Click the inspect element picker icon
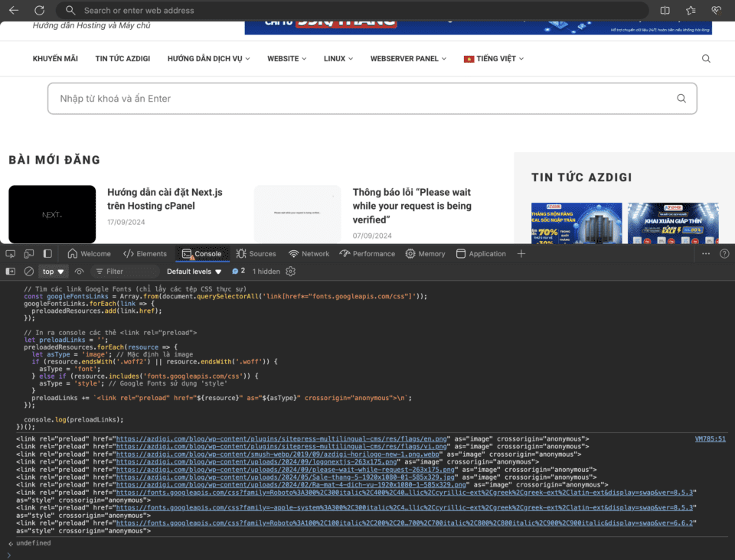Viewport: 735px width, 560px height. 11,254
